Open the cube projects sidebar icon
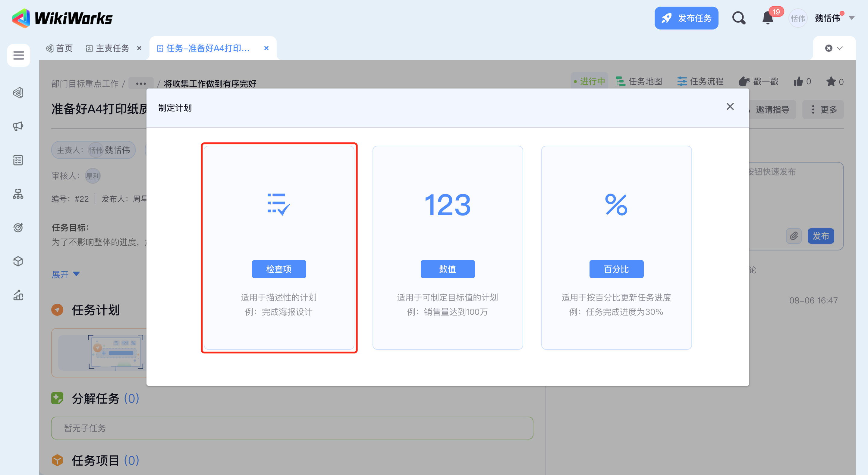This screenshot has width=868, height=475. [18, 261]
